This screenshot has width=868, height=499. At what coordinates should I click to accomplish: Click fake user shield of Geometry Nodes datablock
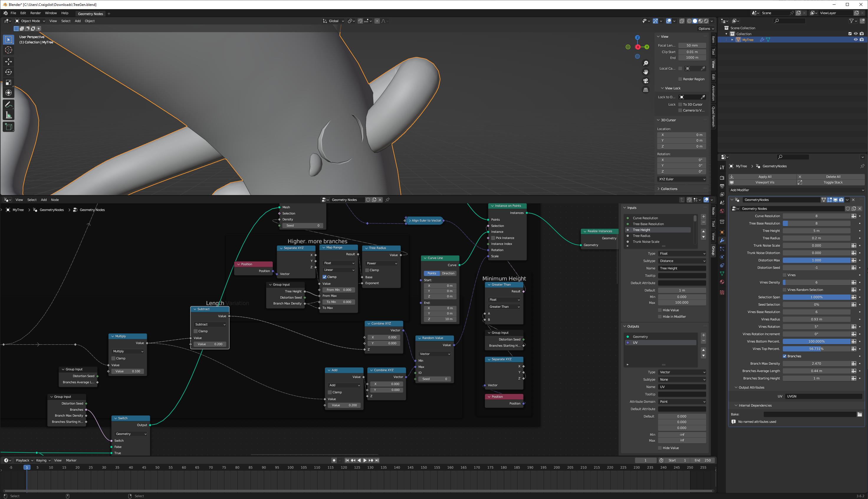[848, 208]
